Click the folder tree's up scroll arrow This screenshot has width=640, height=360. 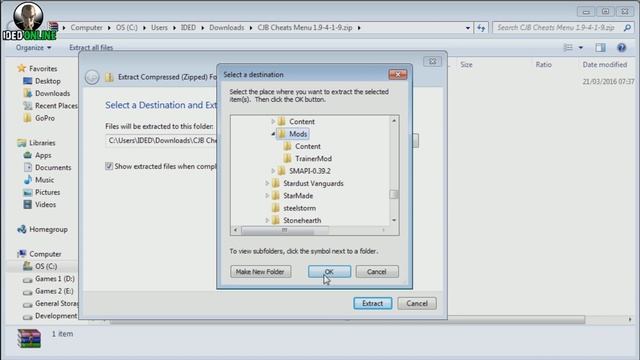pos(394,121)
